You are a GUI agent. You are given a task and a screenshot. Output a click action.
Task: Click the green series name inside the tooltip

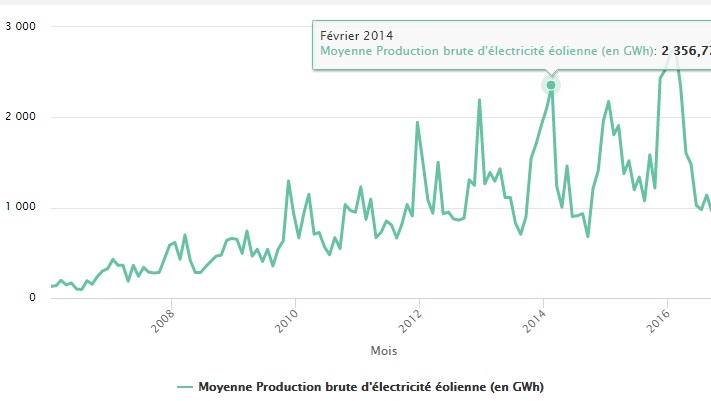coord(485,51)
